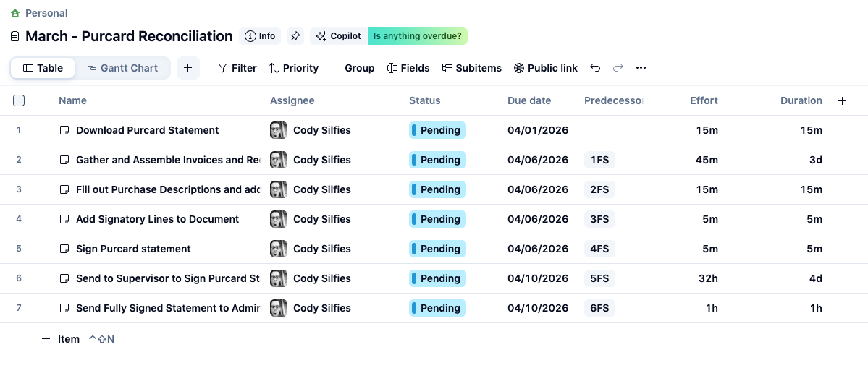
Task: Click the Info button
Action: pyautogui.click(x=260, y=36)
